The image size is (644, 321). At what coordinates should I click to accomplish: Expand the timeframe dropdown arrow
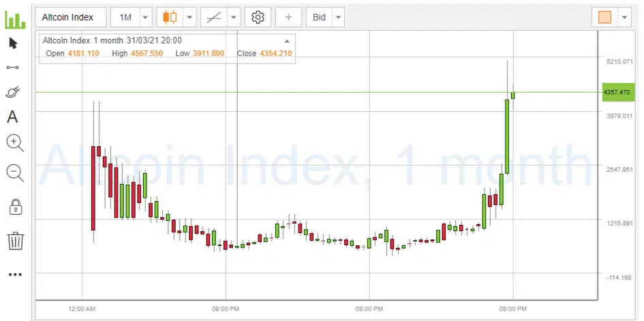click(146, 17)
